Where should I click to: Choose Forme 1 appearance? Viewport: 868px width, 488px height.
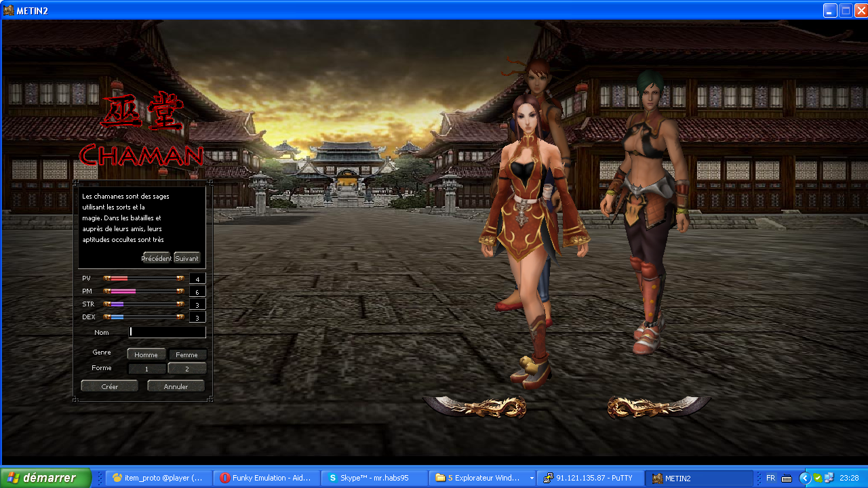[146, 369]
